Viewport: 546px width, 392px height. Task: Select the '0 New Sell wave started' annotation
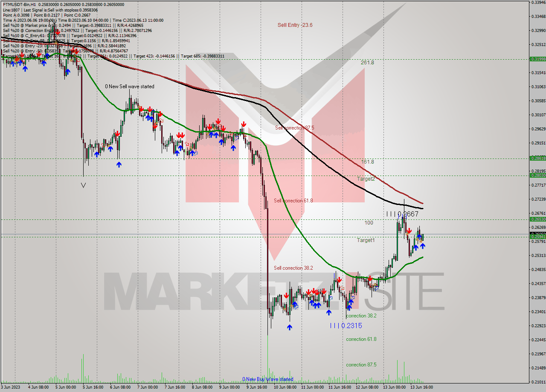(130, 86)
